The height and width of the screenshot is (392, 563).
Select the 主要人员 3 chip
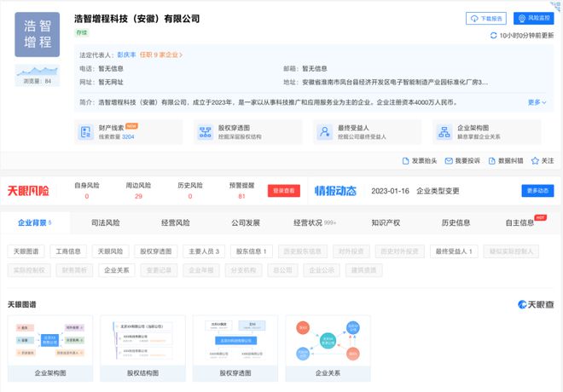204,251
